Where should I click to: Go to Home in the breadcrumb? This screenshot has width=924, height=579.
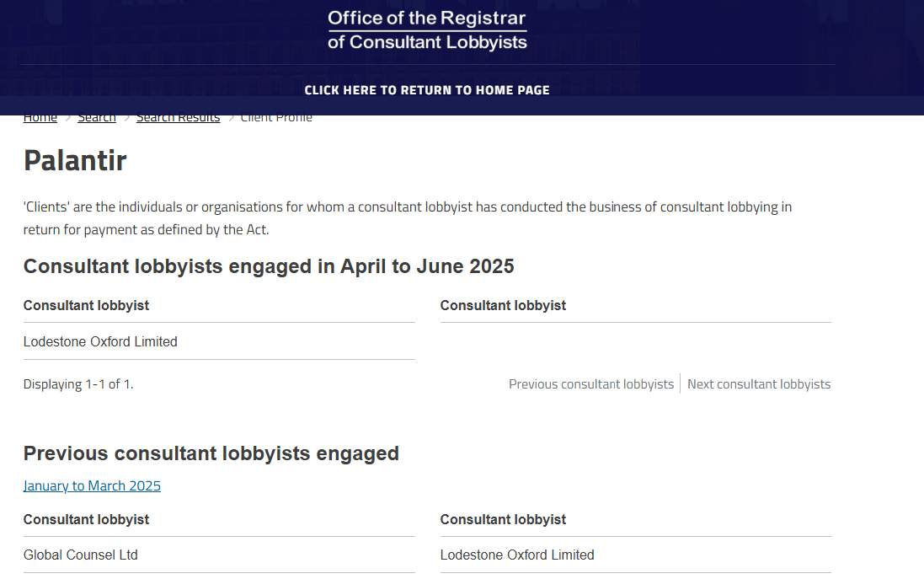click(40, 118)
